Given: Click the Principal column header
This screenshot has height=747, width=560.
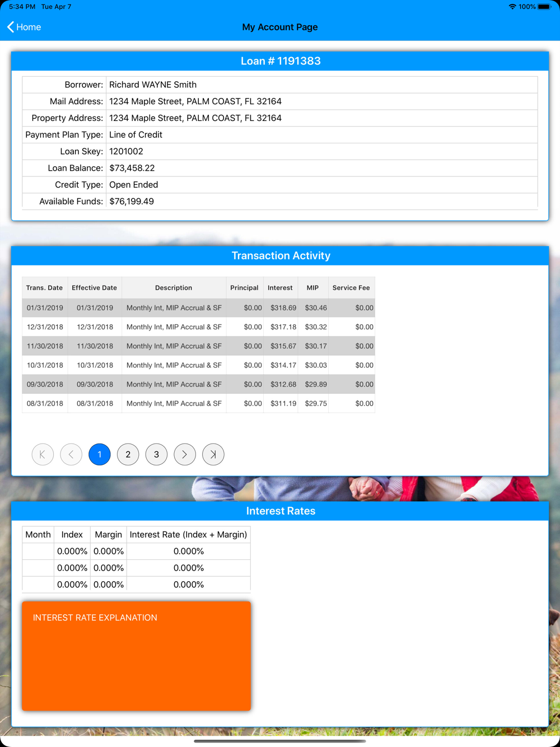Looking at the screenshot, I should (x=244, y=288).
